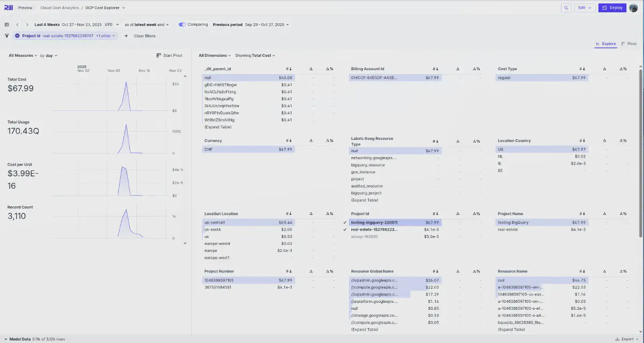Expand +1 other filter values

click(106, 36)
